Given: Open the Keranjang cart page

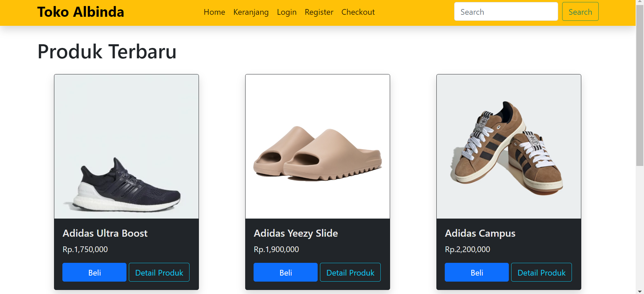Looking at the screenshot, I should (x=251, y=12).
